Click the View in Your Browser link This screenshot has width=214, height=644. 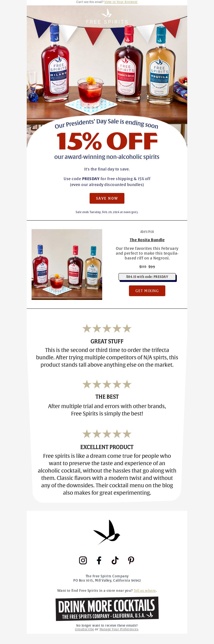(121, 2)
